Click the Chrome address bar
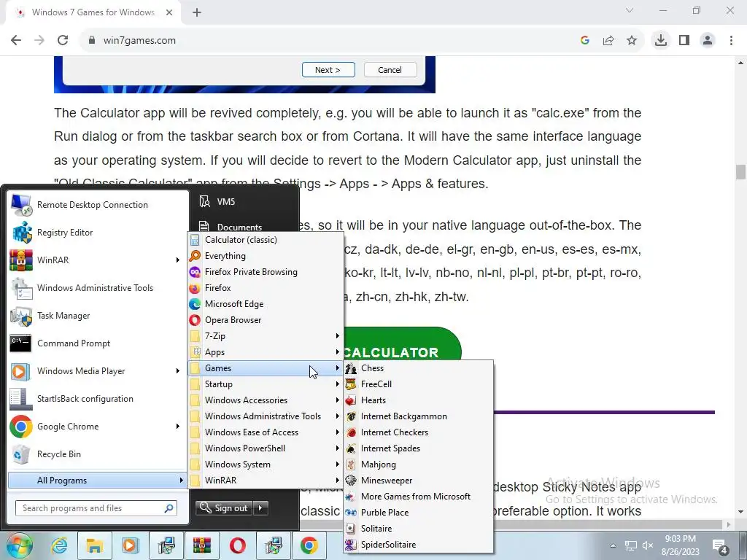The image size is (747, 560). tap(329, 41)
